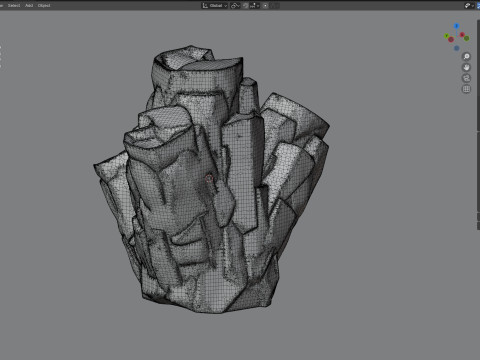
Task: Open the Global transform orientation dropdown
Action: [215, 6]
